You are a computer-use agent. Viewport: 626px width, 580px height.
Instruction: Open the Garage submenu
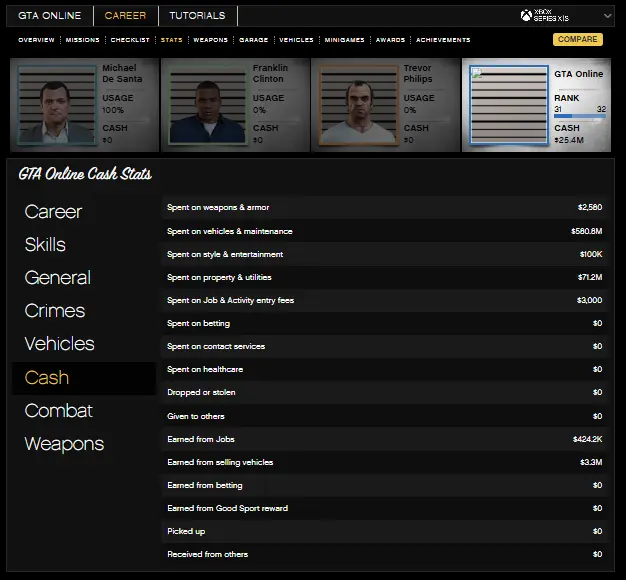[254, 40]
